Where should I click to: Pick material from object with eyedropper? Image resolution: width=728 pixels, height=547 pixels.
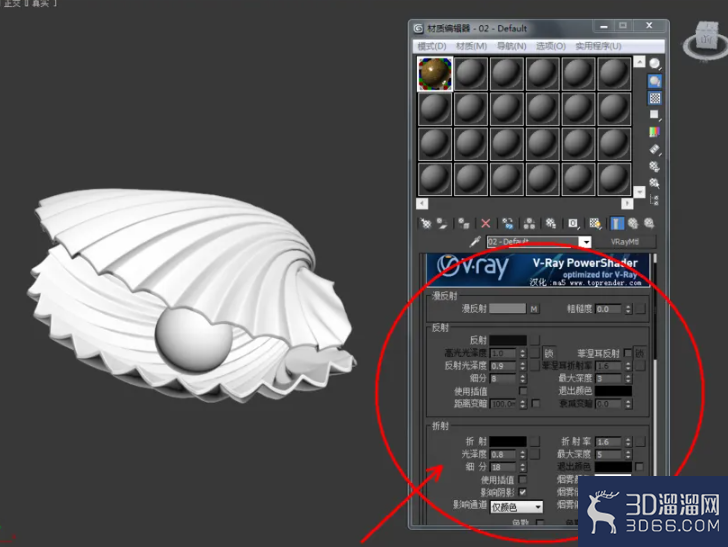click(475, 242)
